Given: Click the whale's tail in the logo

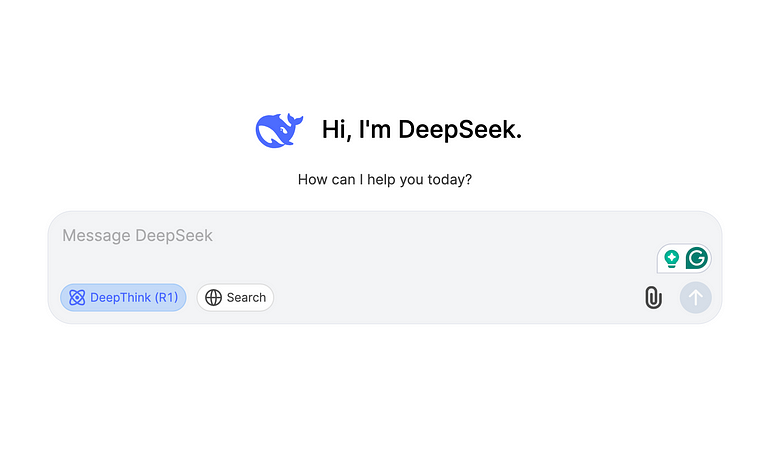Looking at the screenshot, I should [x=295, y=120].
